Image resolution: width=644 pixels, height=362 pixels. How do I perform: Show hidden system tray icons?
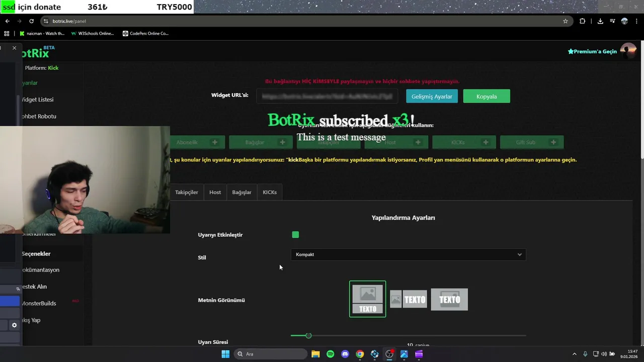pos(575,354)
